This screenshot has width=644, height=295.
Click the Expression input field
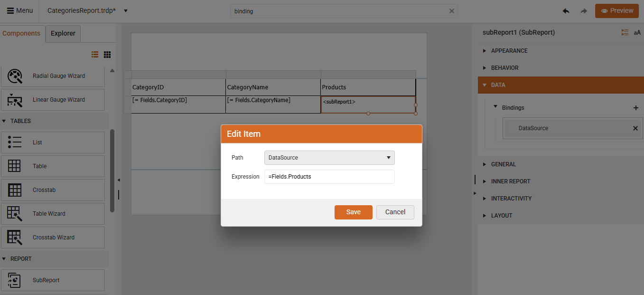pos(329,176)
